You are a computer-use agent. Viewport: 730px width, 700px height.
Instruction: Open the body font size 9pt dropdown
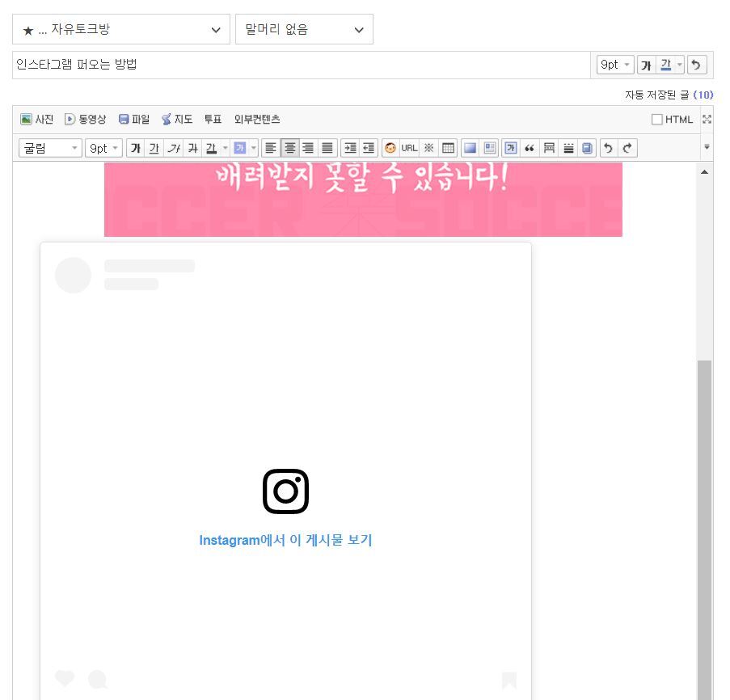[103, 149]
